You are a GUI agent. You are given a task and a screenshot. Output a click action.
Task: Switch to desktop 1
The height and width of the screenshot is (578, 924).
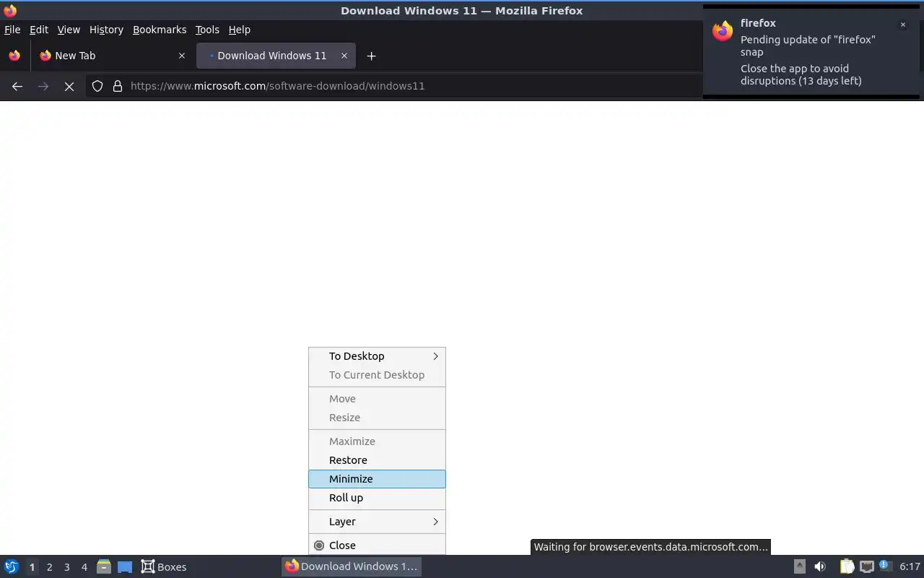point(32,567)
